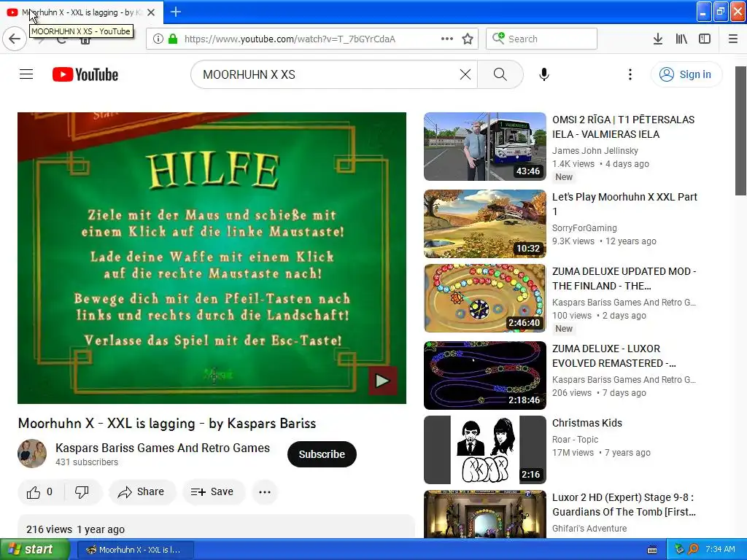Show site information icon in the address bar
The width and height of the screenshot is (747, 560).
158,39
